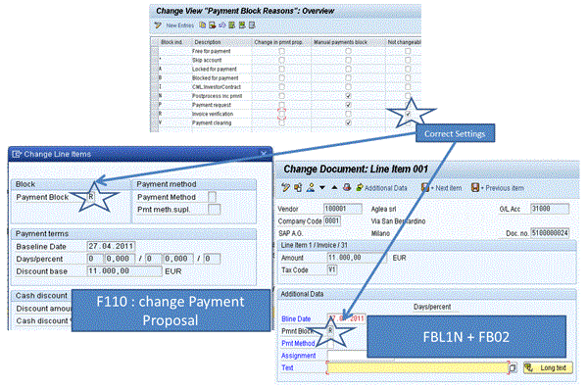Click the Previous item icon
This screenshot has height=388, width=588.
pyautogui.click(x=475, y=187)
